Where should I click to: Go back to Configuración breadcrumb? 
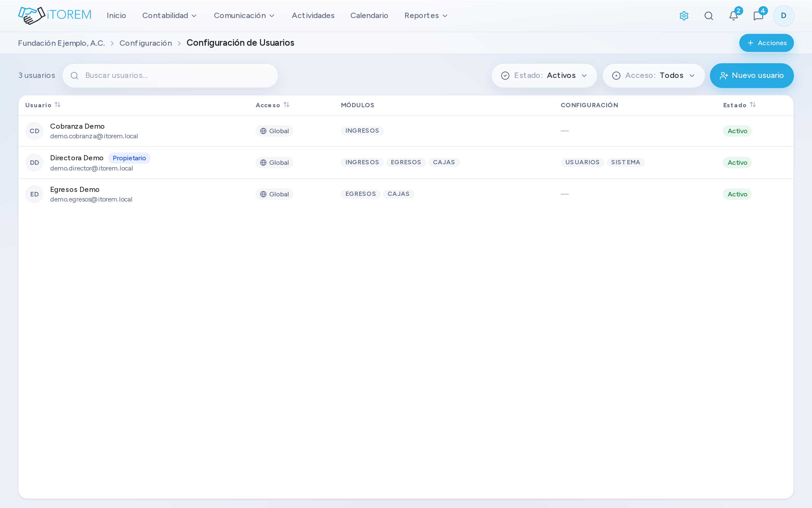pyautogui.click(x=145, y=43)
